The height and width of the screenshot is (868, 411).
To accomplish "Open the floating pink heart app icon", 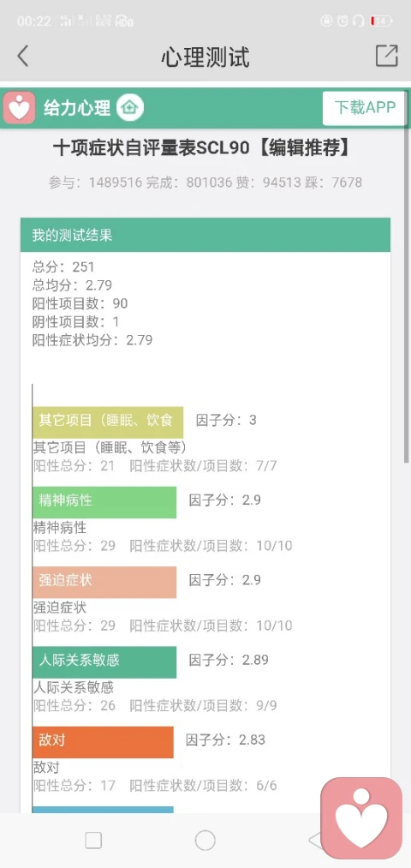I will tap(361, 818).
